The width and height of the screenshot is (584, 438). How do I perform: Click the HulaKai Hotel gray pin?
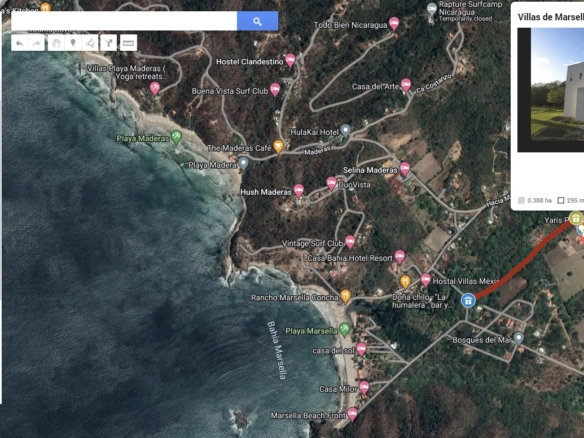346,131
